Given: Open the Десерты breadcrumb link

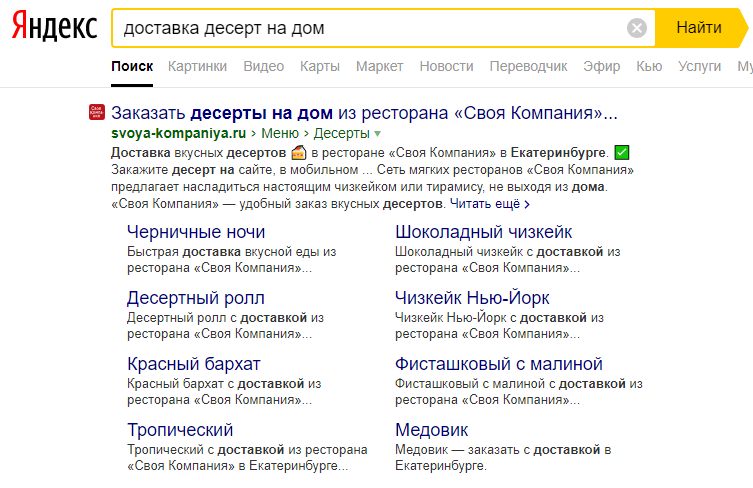Looking at the screenshot, I should tap(341, 133).
